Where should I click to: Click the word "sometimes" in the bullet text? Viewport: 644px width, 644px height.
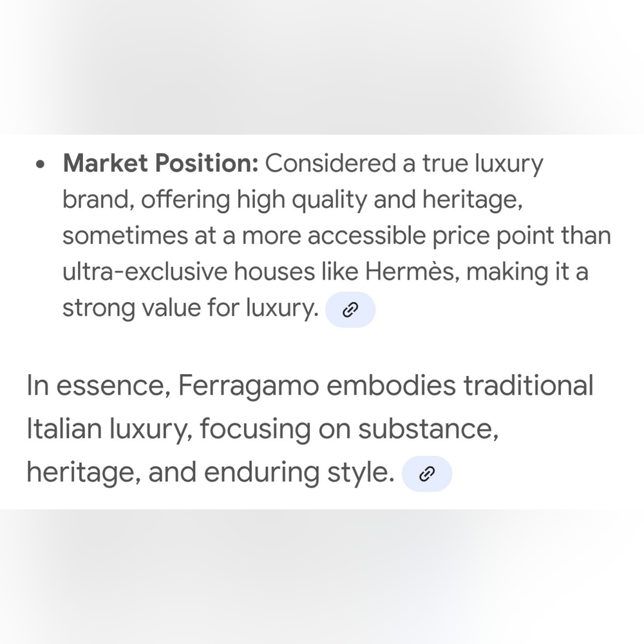(125, 235)
